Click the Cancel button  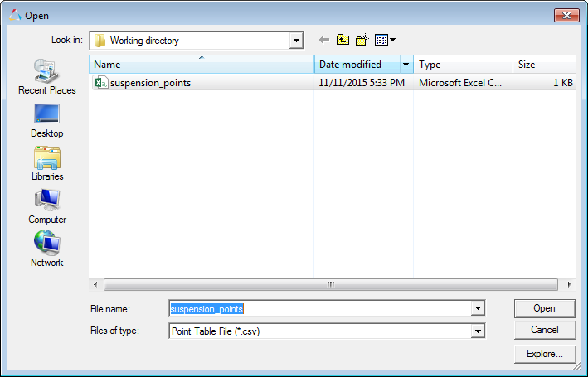pyautogui.click(x=545, y=330)
